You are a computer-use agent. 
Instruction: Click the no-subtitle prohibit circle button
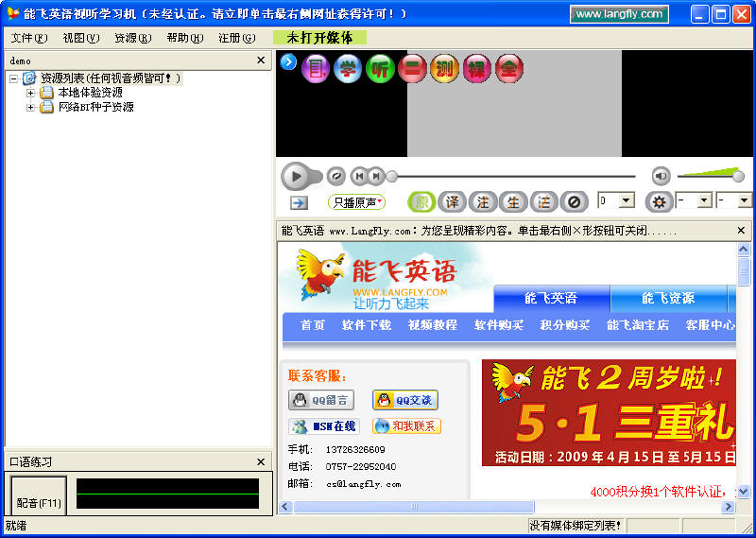574,202
